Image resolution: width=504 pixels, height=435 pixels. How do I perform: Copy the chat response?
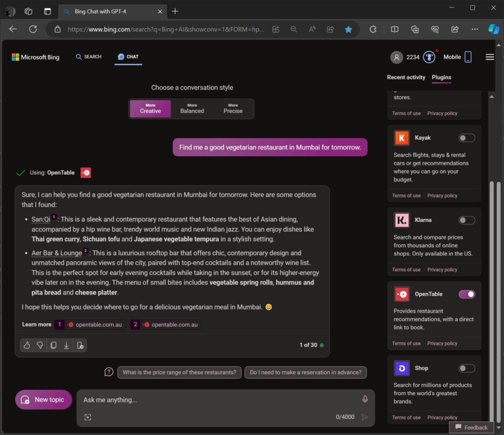point(54,345)
